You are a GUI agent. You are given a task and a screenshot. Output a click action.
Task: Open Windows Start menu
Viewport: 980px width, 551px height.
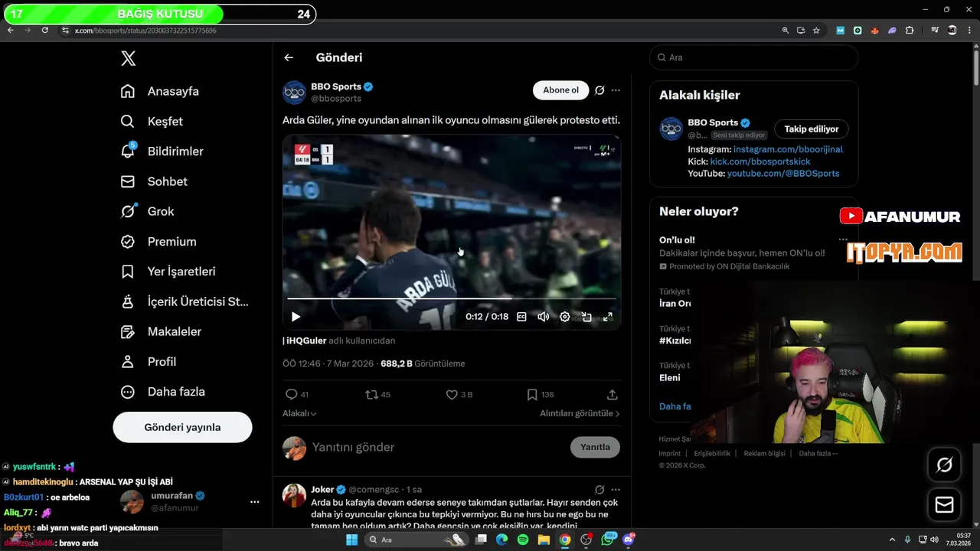[x=351, y=540]
